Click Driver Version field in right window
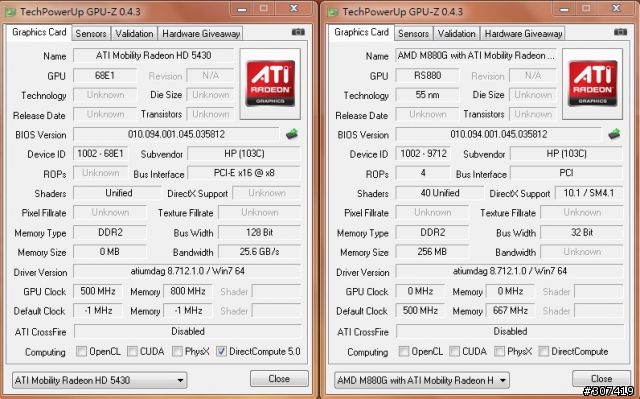Image resolution: width=640 pixels, height=399 pixels. click(x=509, y=271)
